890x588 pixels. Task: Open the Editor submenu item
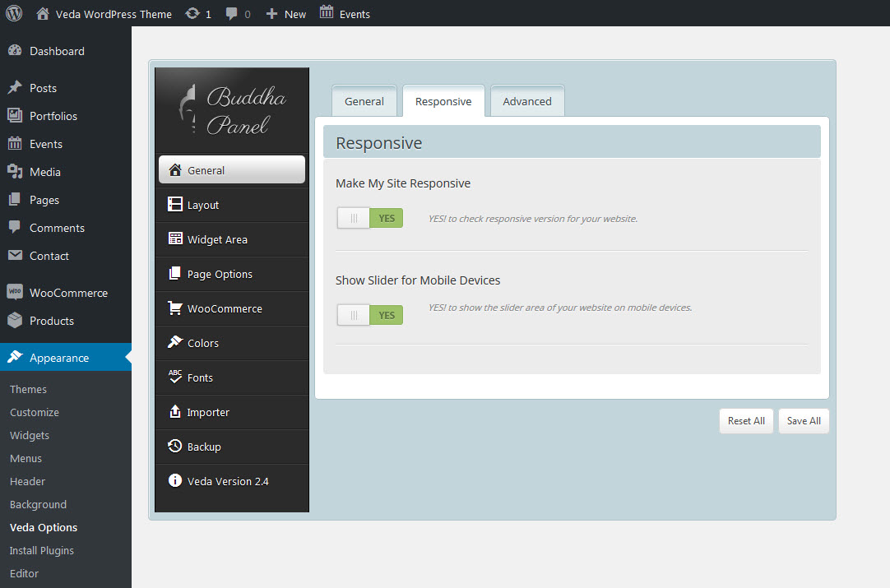coord(25,573)
